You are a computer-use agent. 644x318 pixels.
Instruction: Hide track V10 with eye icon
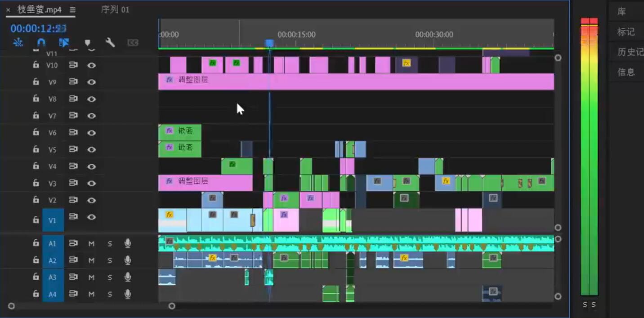[x=91, y=65]
